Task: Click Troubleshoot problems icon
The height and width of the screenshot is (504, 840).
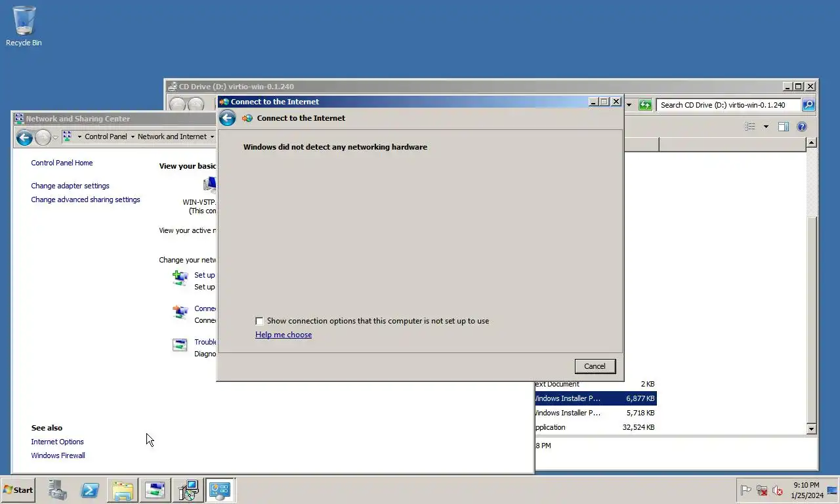Action: click(x=180, y=345)
